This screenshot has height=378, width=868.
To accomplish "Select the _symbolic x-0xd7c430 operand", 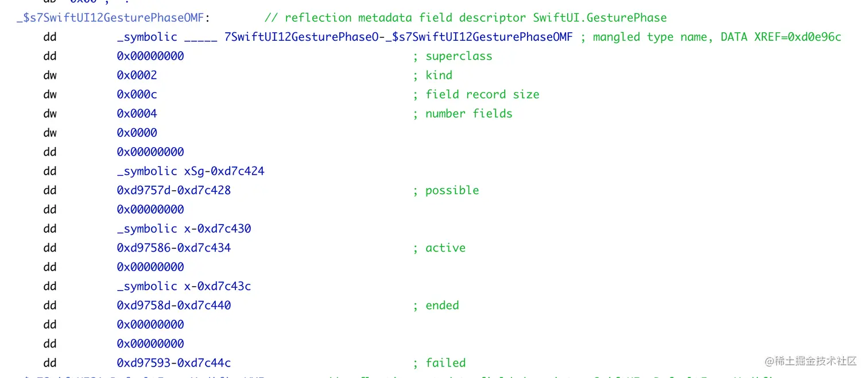I will [x=184, y=229].
